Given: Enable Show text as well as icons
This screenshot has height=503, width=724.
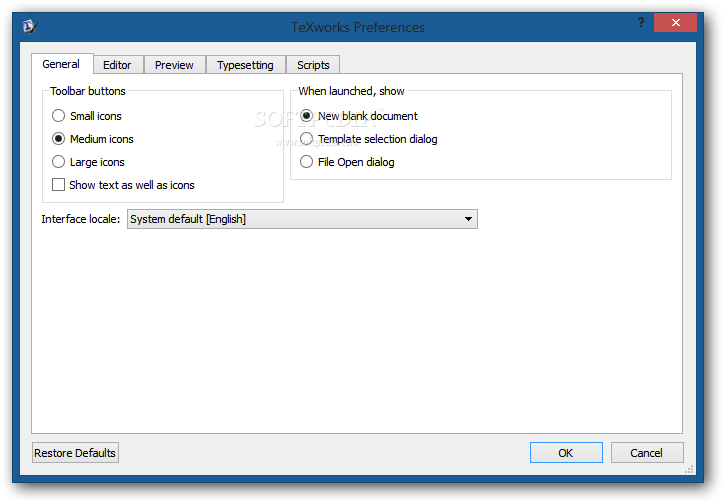Looking at the screenshot, I should [123, 185].
